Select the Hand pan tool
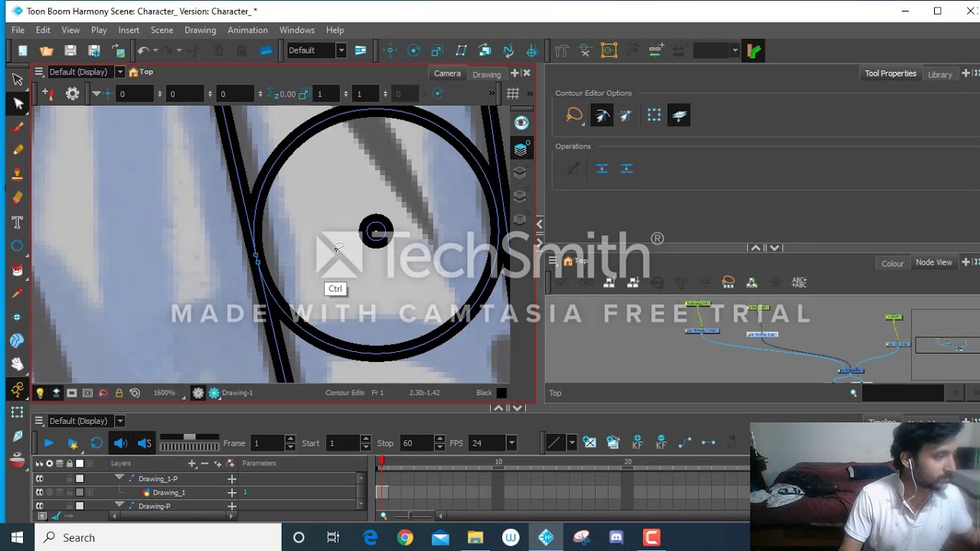980x551 pixels. point(18,364)
